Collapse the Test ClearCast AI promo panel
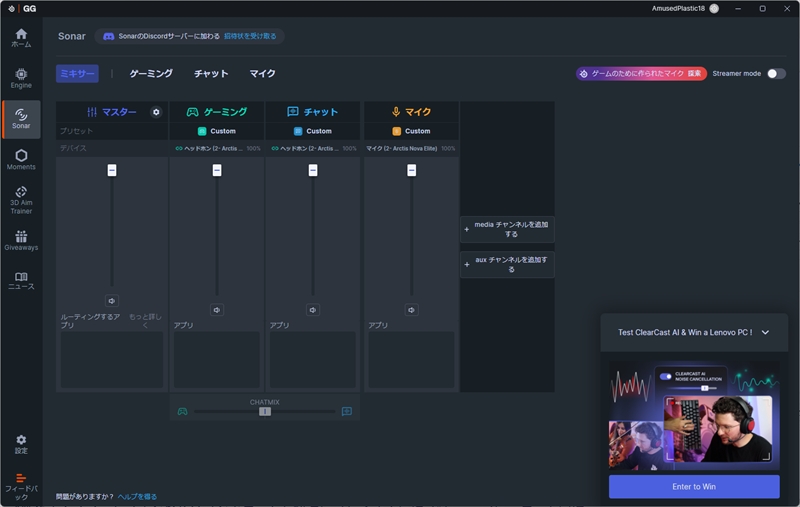Screen dimensions: 800x507 pyautogui.click(x=765, y=333)
